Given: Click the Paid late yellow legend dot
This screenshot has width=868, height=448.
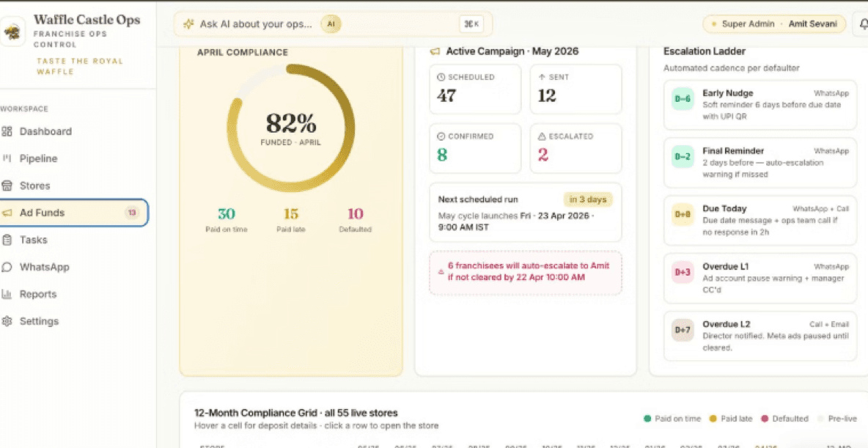Looking at the screenshot, I should point(713,419).
